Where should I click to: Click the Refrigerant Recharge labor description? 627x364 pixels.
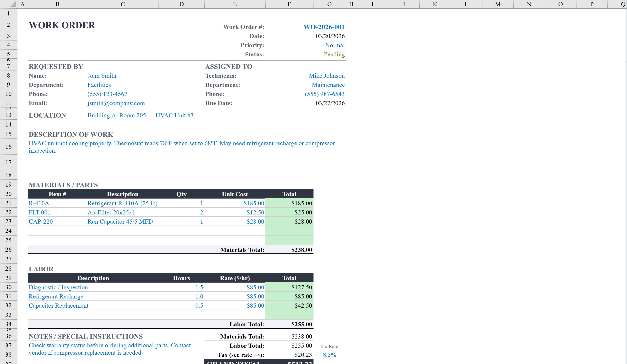pos(56,297)
